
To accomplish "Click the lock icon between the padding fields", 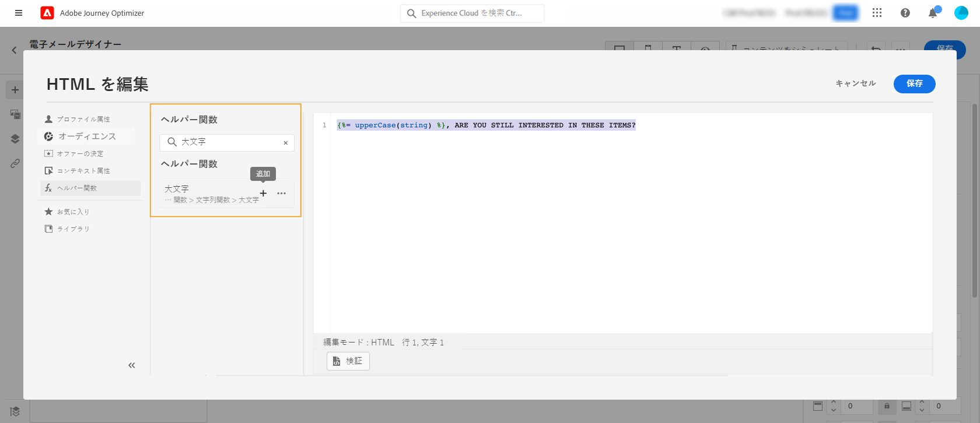I will pos(887,406).
